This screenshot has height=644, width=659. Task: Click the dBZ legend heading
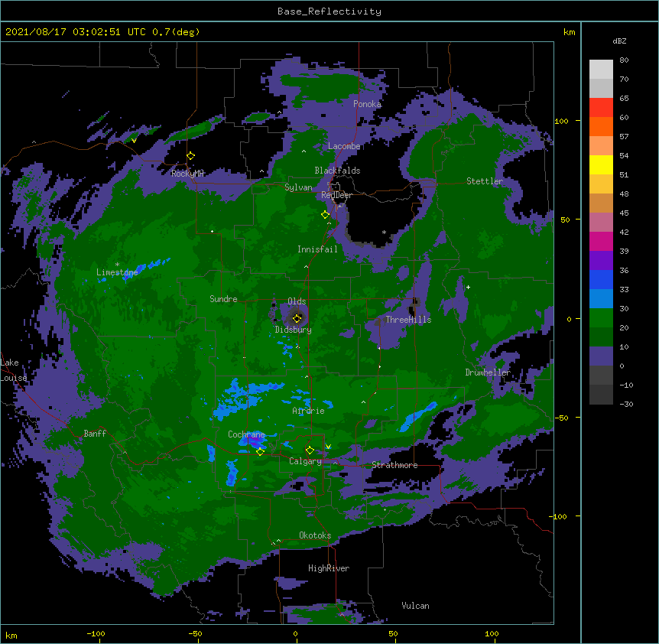[619, 41]
